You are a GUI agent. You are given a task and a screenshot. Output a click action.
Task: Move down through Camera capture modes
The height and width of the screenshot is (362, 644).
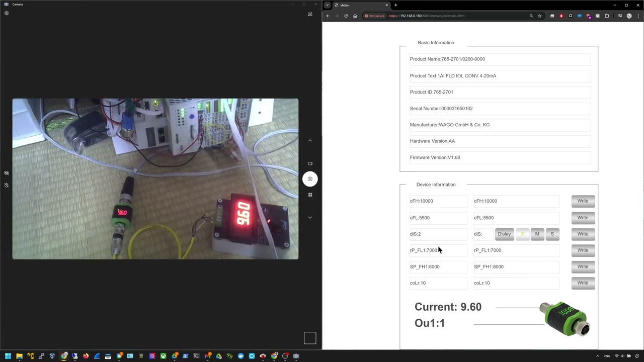(x=310, y=217)
